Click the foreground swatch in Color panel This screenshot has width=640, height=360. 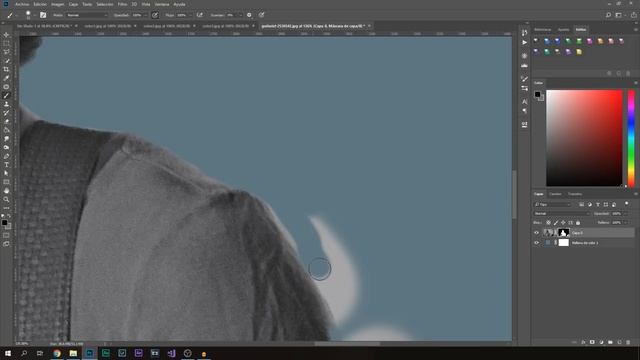coord(538,94)
